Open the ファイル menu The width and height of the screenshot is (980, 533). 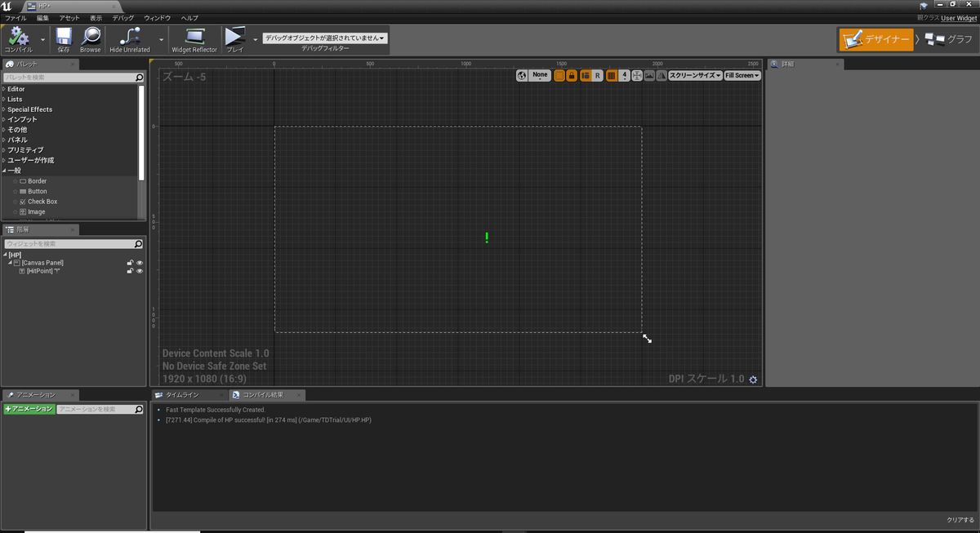(16, 17)
